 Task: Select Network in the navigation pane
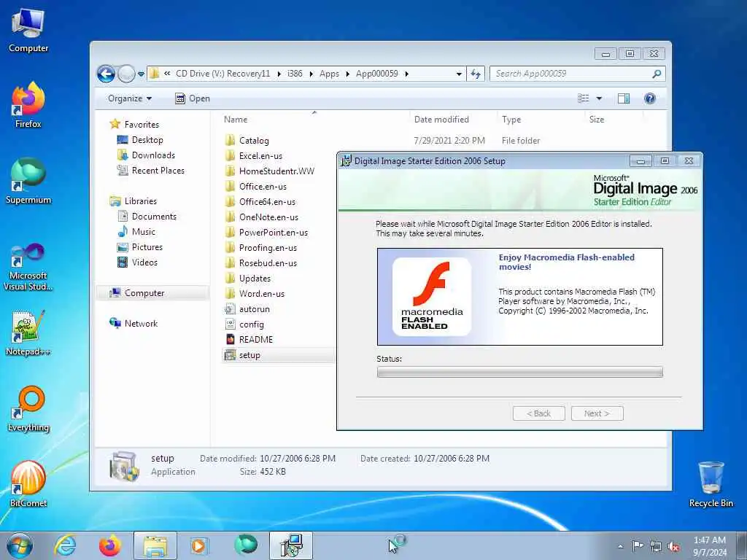134,323
